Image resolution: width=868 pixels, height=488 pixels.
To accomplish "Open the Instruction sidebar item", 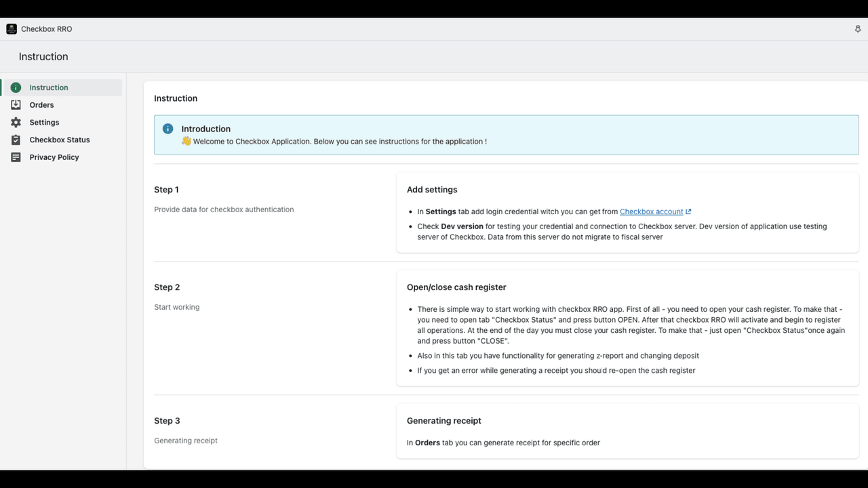I will [62, 87].
